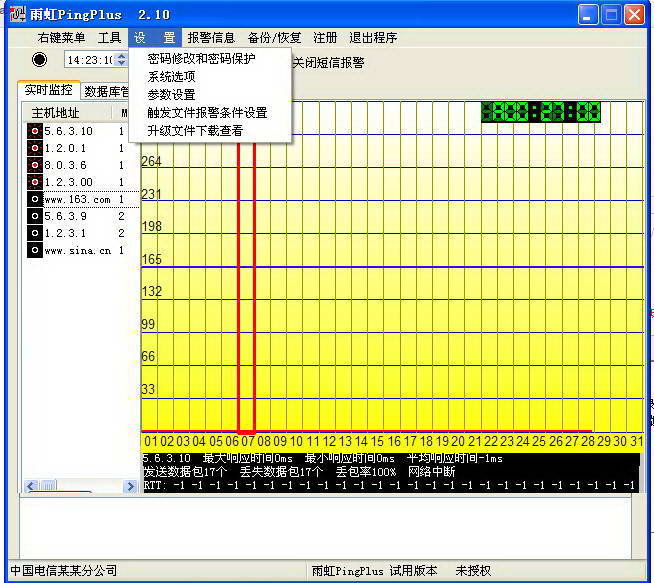Click the green digital clock display

click(541, 112)
